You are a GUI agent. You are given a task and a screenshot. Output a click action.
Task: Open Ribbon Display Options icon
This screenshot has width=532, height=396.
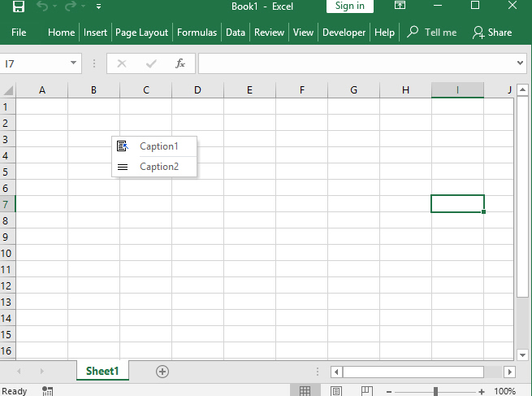point(400,7)
